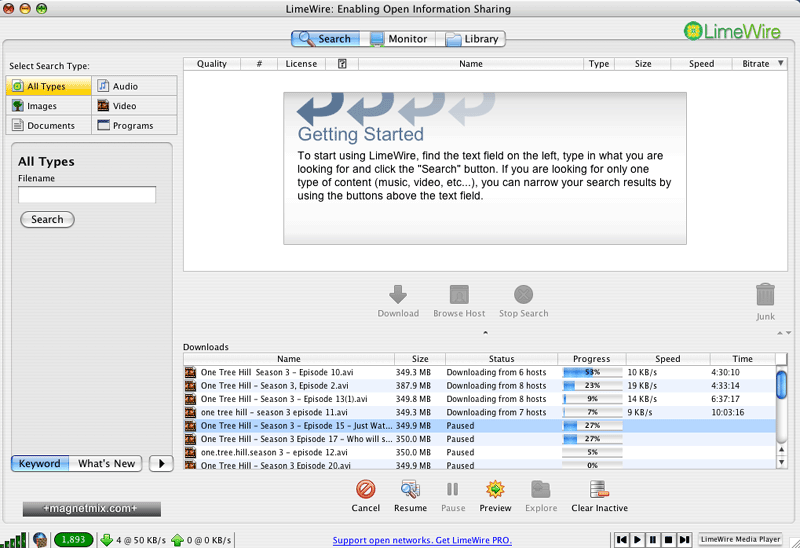Click the column icon next to License header
This screenshot has width=800, height=548.
tap(342, 64)
